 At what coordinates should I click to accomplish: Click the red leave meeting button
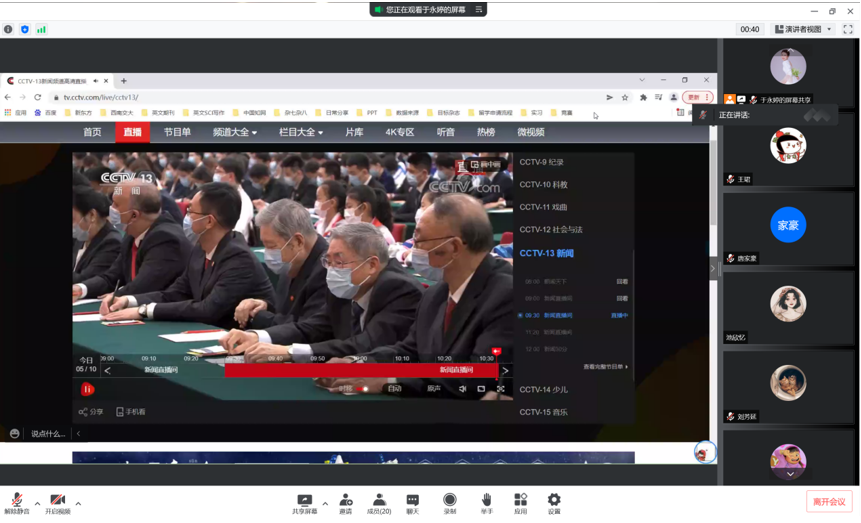click(828, 502)
